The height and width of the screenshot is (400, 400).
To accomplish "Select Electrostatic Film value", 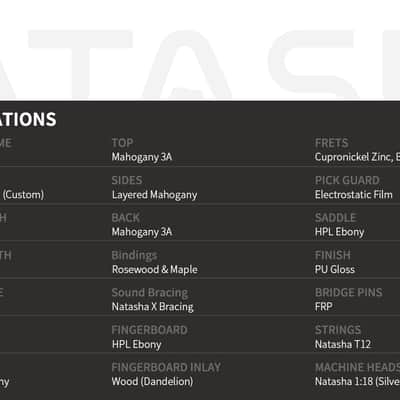I will (x=353, y=195).
